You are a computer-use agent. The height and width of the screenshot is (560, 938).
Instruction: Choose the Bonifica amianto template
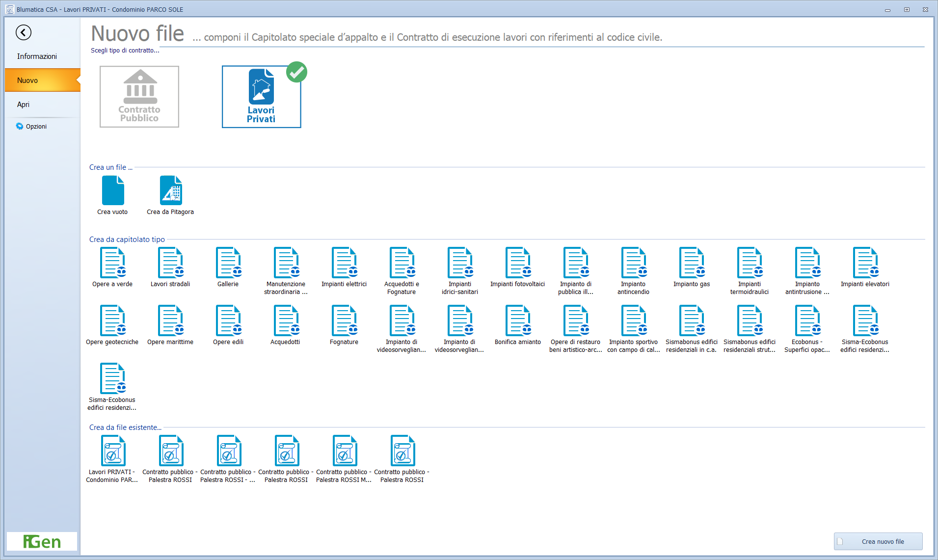coord(518,321)
